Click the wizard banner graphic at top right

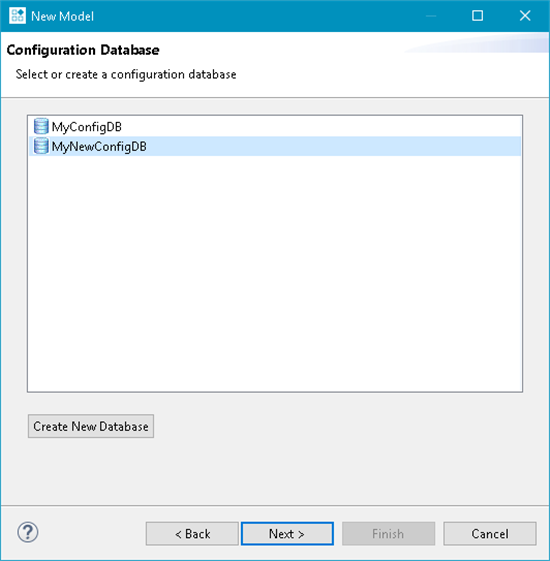[x=477, y=43]
